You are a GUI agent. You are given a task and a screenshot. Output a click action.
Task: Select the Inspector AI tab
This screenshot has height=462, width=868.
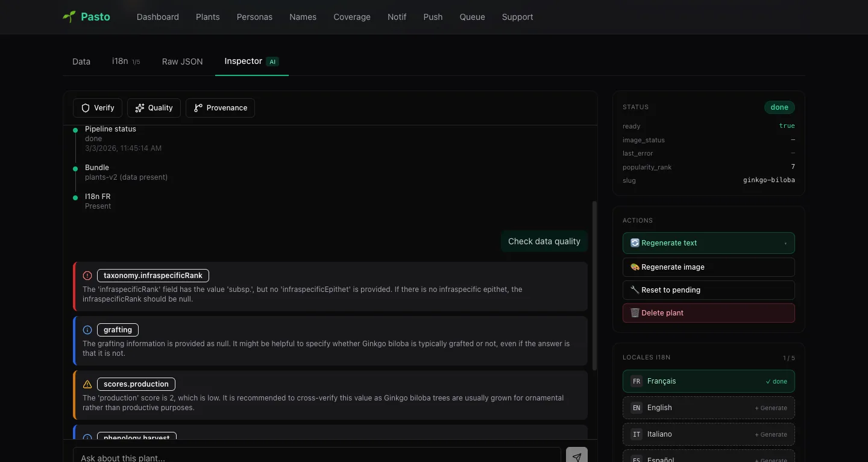(x=251, y=62)
